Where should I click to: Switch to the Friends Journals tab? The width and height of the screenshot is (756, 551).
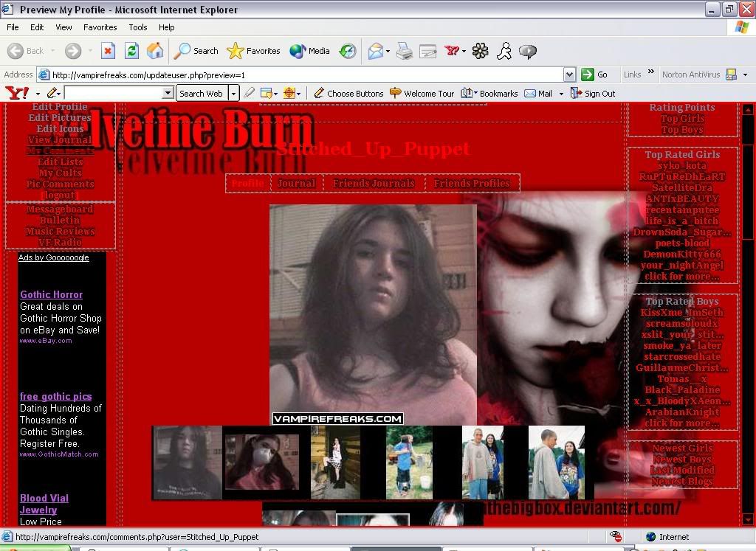click(374, 183)
